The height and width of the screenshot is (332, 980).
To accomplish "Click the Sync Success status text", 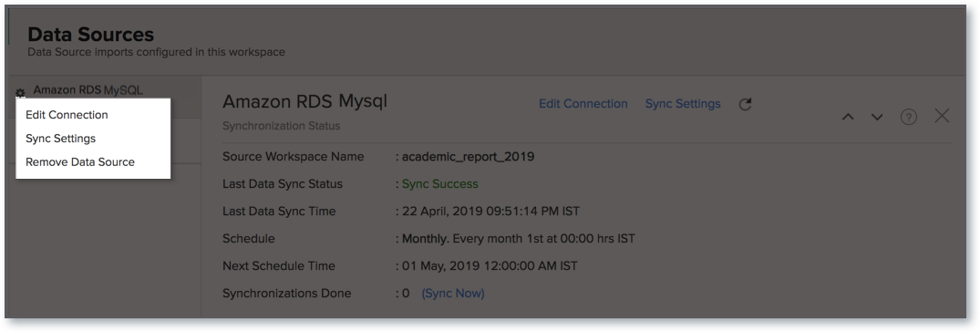I will (x=440, y=184).
